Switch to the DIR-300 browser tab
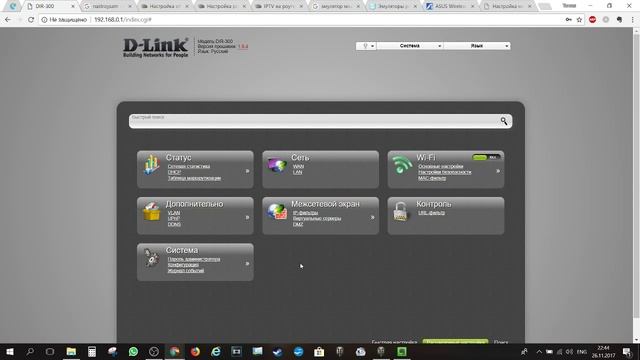 tap(50, 6)
